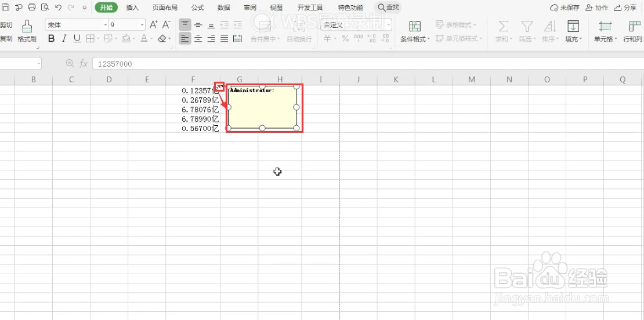Toggle bottom vertical alignment
Viewport: 644px width, 320px height.
pos(211,24)
